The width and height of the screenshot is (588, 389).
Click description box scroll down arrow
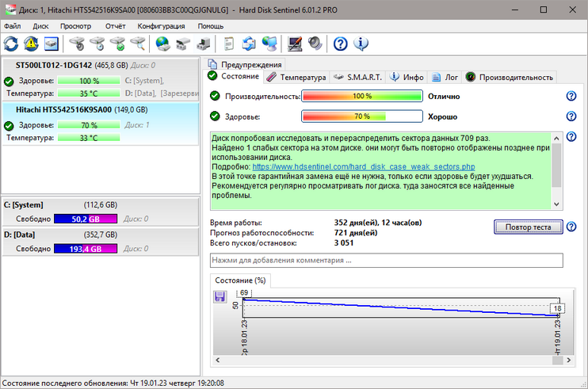click(556, 204)
